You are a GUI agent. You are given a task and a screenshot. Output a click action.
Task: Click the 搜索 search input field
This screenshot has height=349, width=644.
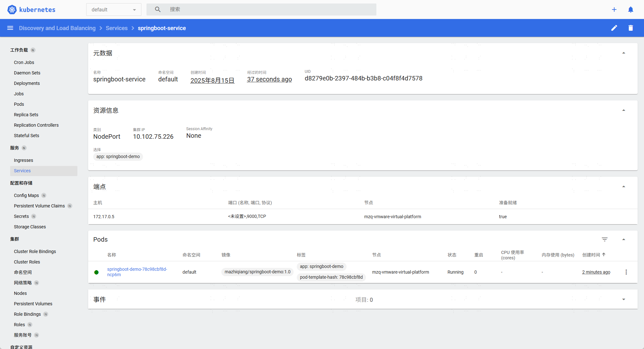(270, 10)
